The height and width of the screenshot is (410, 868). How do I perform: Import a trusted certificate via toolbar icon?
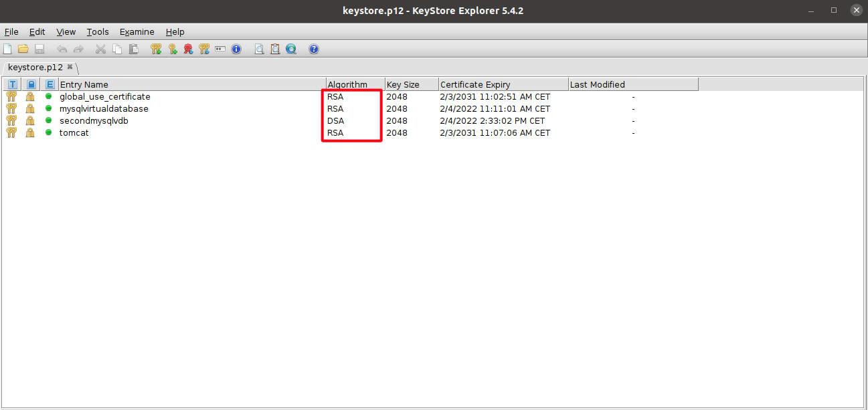(x=189, y=49)
